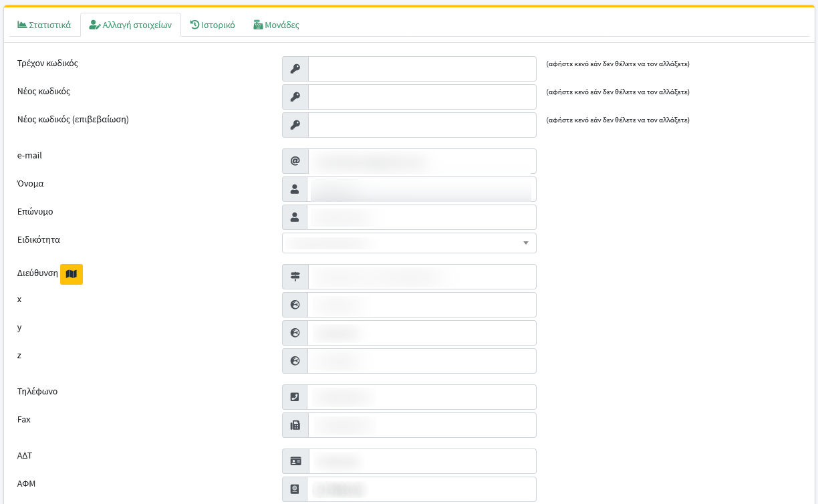Focus the Νέος κωδικός input field
Viewport: 818px width, 504px height.
422,97
